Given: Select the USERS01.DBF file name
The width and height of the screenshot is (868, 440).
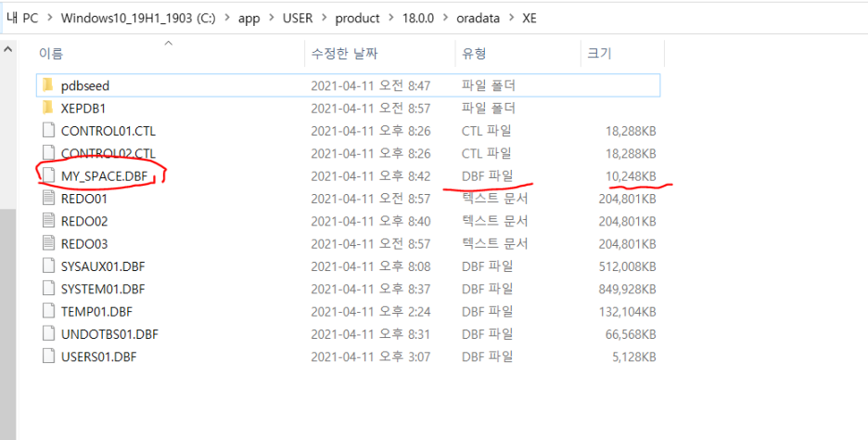Looking at the screenshot, I should (98, 356).
